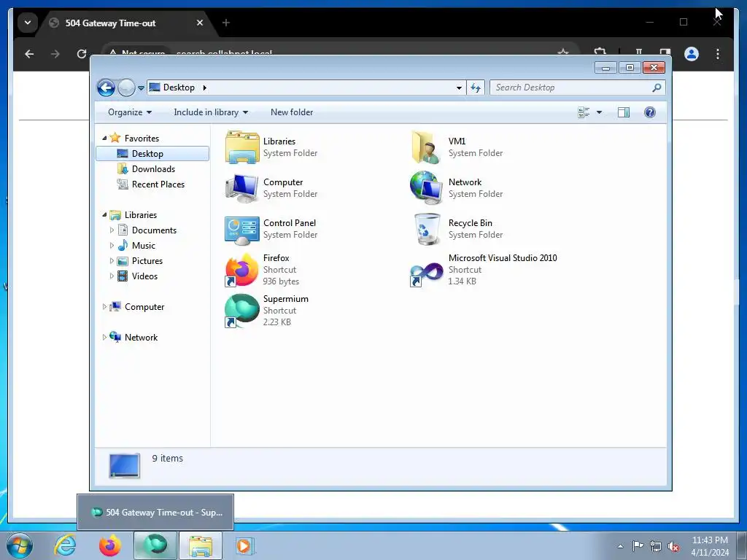
Task: Open address bar previous locations dropdown
Action: pos(459,87)
